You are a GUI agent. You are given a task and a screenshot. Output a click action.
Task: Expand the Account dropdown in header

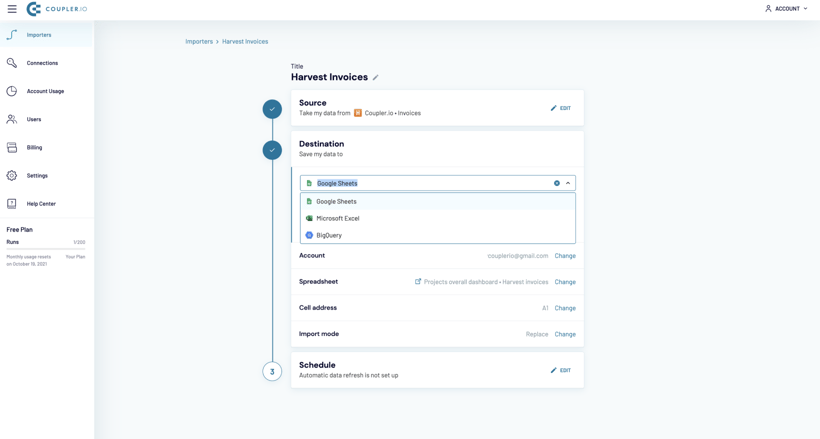(787, 9)
